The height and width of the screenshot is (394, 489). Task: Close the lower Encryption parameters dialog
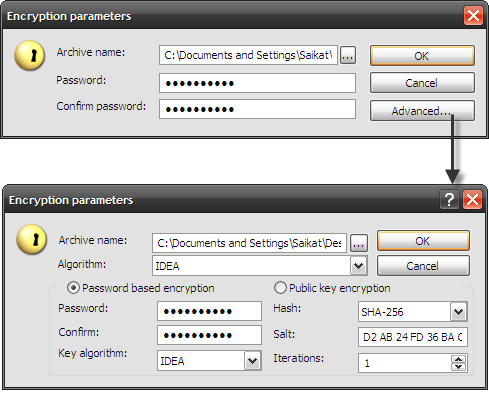[x=472, y=200]
